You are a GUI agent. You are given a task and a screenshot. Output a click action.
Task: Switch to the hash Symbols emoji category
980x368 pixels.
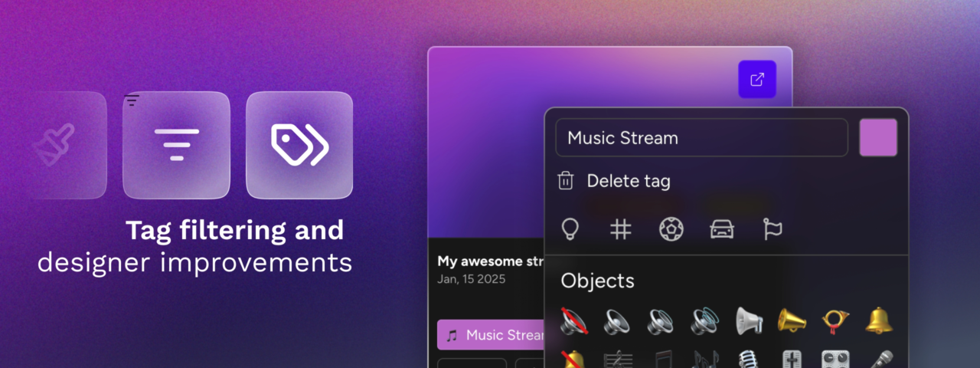[620, 228]
